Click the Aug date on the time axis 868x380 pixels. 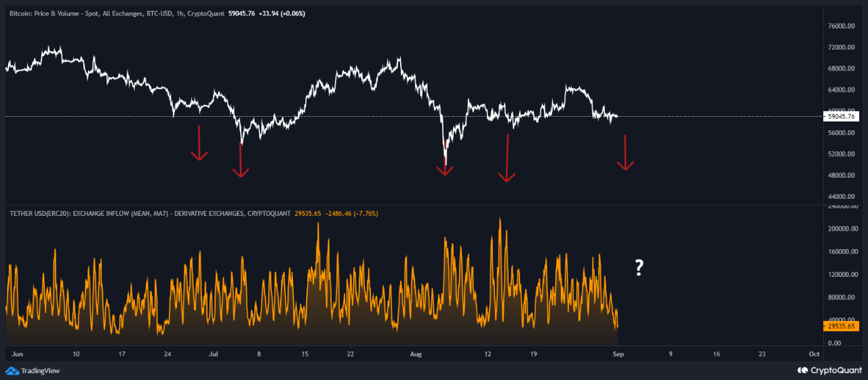tap(416, 354)
